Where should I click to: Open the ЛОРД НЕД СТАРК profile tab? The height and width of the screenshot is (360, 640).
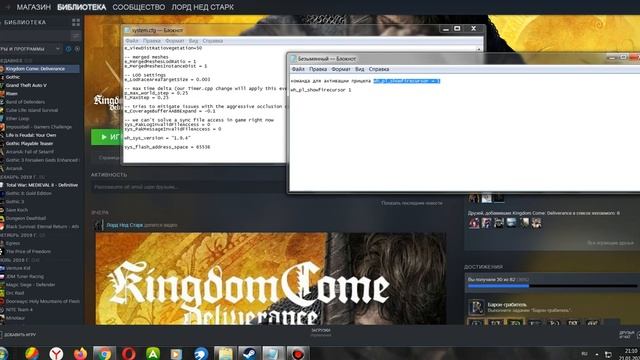(x=202, y=7)
